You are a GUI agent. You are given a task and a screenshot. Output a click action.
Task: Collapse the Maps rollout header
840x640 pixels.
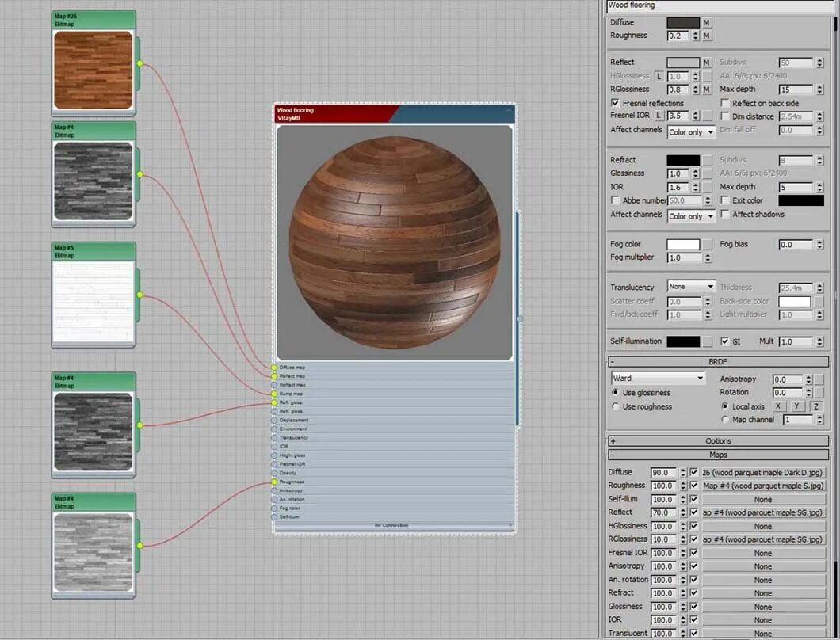[x=718, y=455]
